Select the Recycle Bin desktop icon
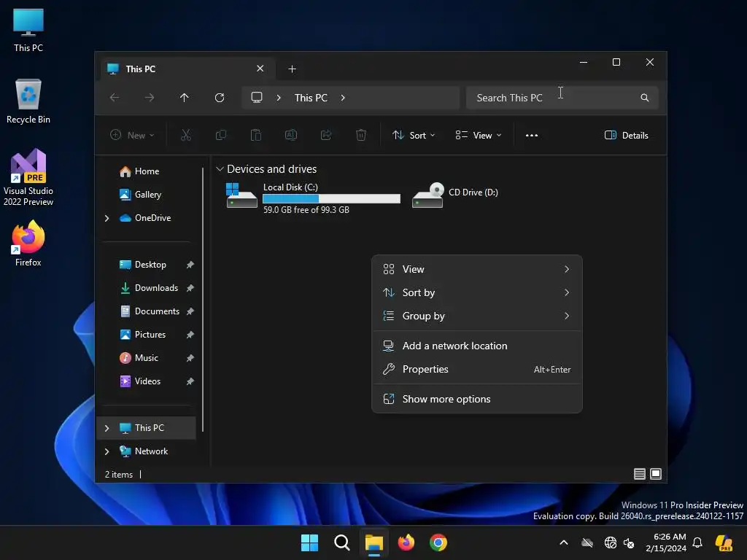 (28, 101)
